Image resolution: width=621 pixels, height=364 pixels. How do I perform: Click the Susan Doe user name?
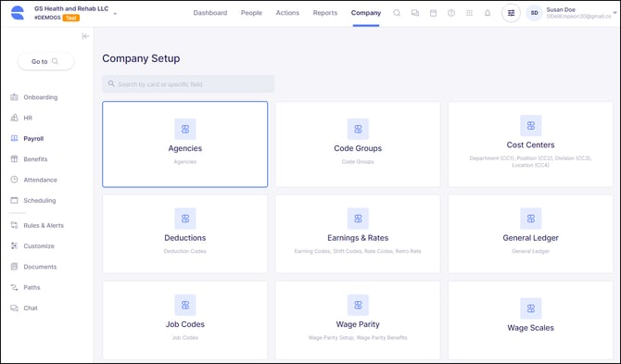pyautogui.click(x=561, y=9)
